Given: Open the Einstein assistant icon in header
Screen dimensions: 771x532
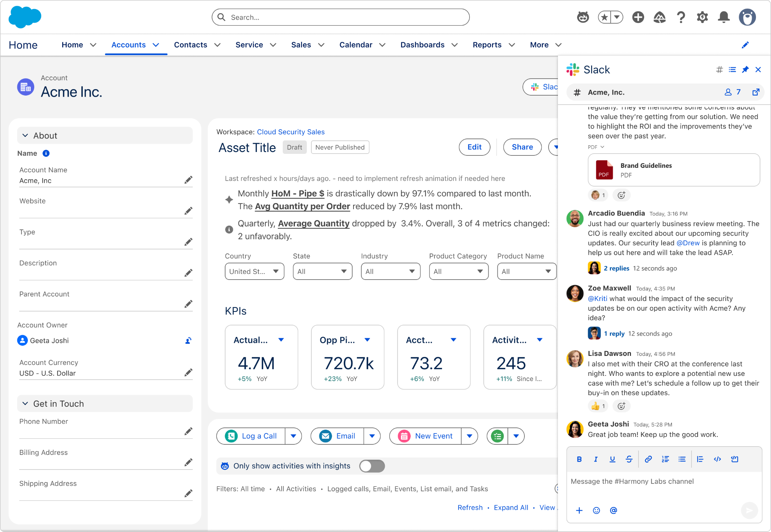Looking at the screenshot, I should click(x=583, y=17).
